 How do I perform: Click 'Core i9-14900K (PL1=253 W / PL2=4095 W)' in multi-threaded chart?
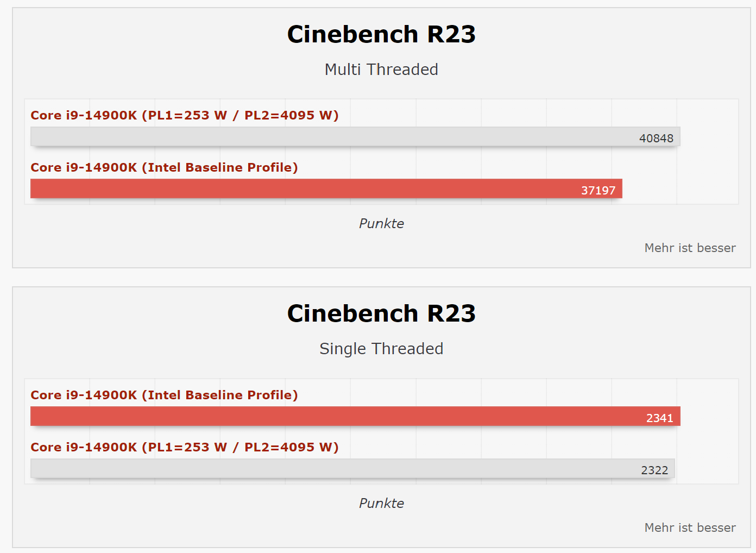185,115
